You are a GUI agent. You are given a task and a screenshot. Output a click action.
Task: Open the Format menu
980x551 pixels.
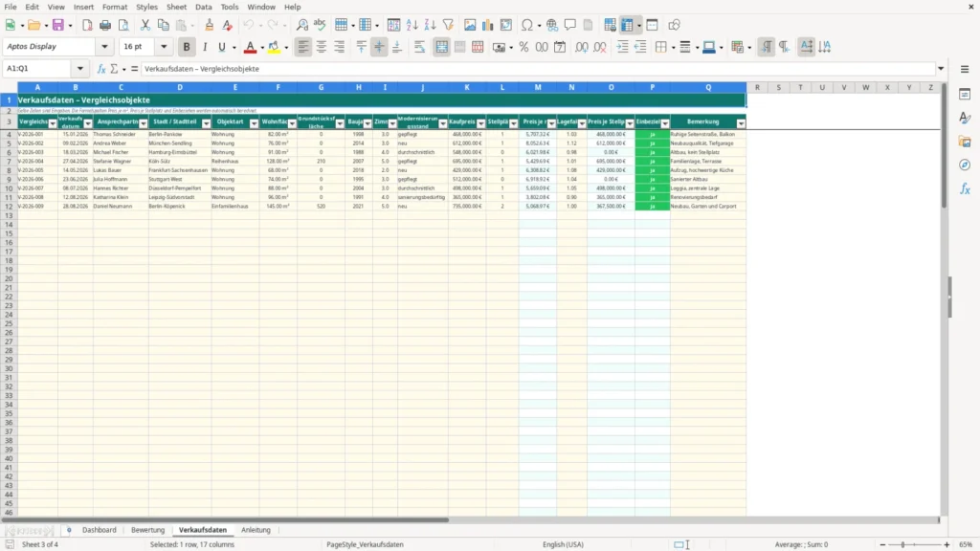115,7
